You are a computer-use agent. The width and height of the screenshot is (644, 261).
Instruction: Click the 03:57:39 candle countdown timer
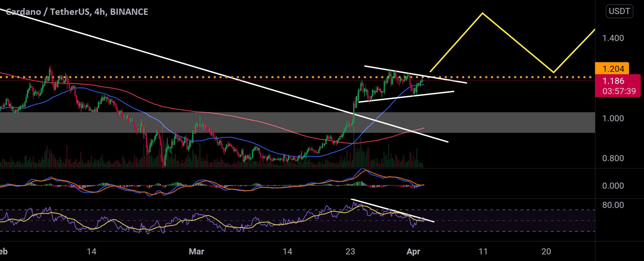(619, 91)
